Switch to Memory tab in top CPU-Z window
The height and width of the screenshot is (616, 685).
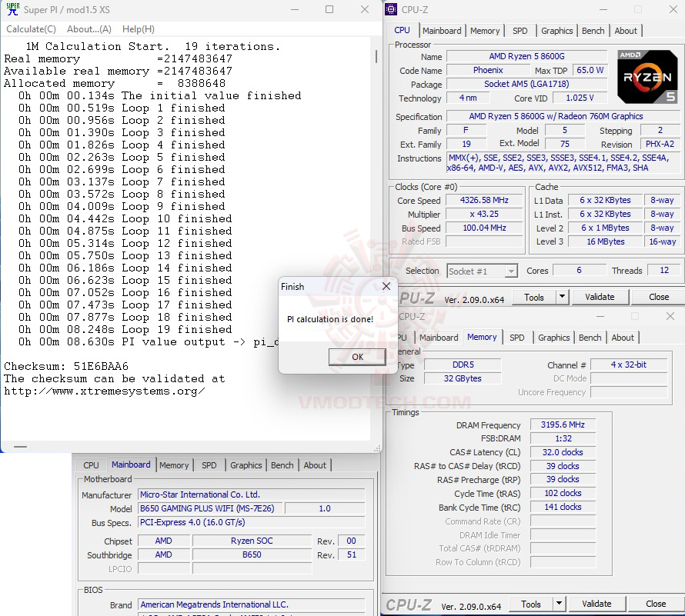coord(485,31)
